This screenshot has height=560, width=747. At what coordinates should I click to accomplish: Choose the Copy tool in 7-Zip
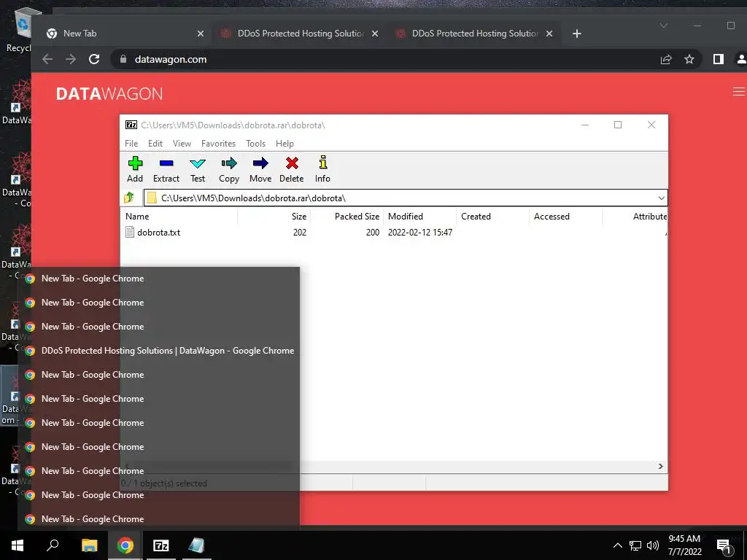[229, 169]
